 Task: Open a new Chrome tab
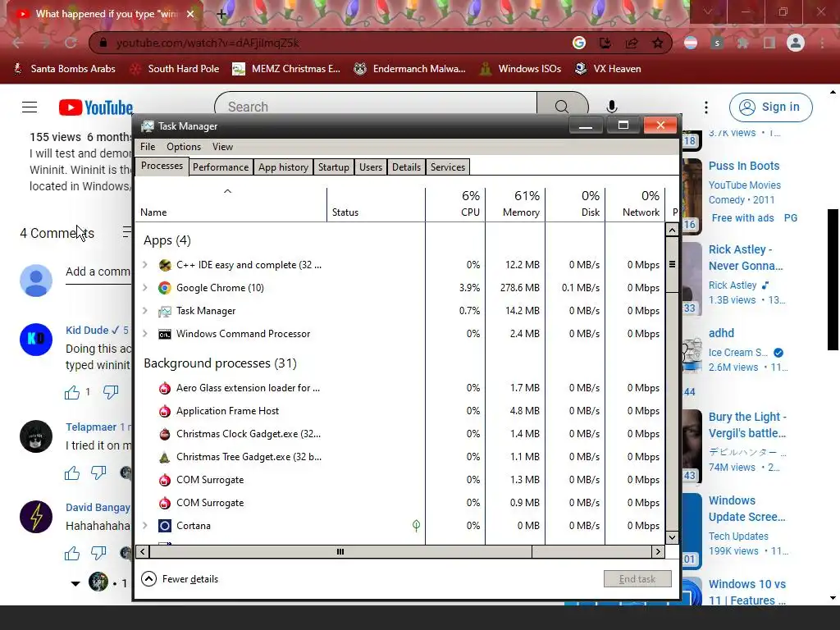(x=221, y=14)
